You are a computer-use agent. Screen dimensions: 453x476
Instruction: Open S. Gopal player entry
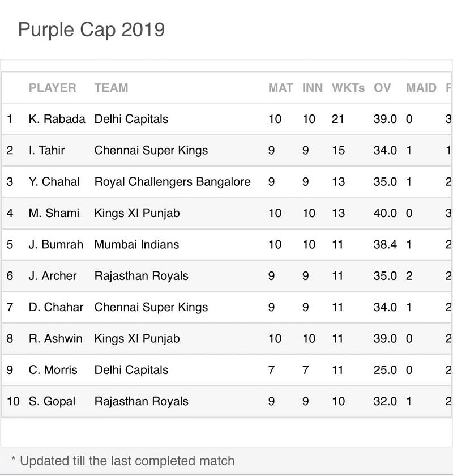(x=52, y=401)
